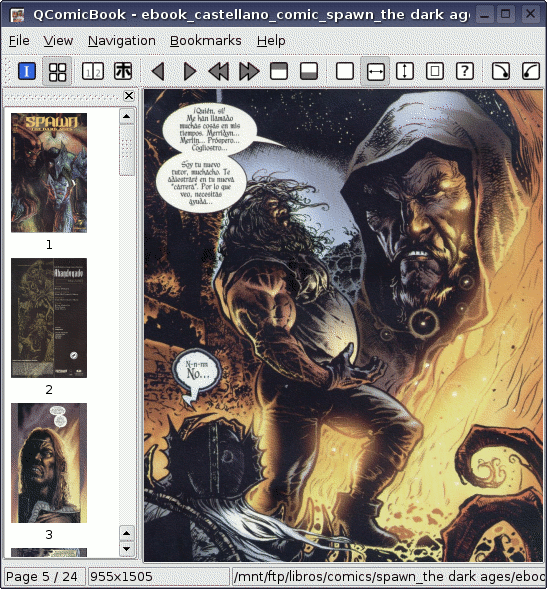Select whole page view mode

coord(435,71)
